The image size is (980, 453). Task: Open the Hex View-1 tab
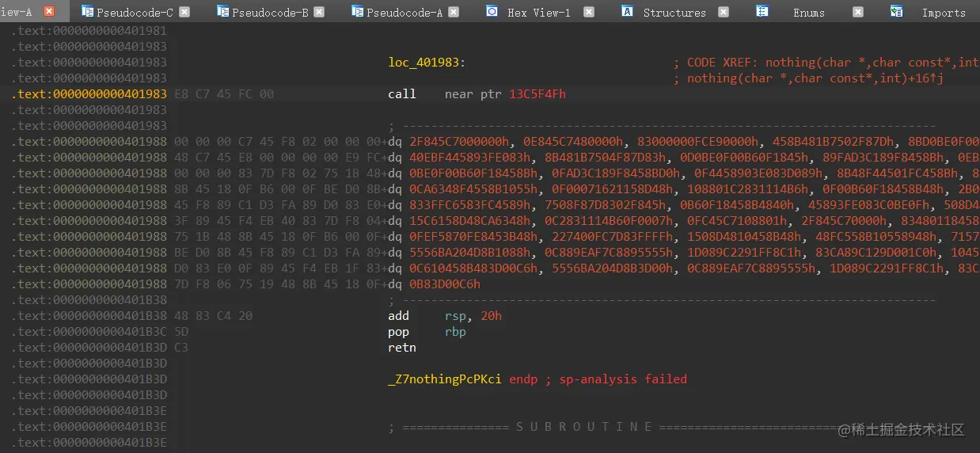pyautogui.click(x=539, y=13)
